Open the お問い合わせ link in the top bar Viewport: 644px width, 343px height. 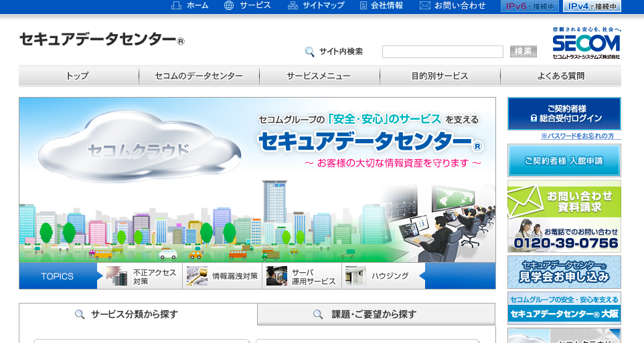point(460,6)
